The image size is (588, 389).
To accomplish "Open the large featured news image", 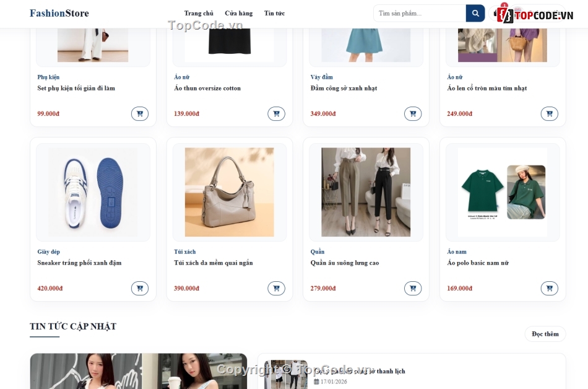I will tap(139, 371).
